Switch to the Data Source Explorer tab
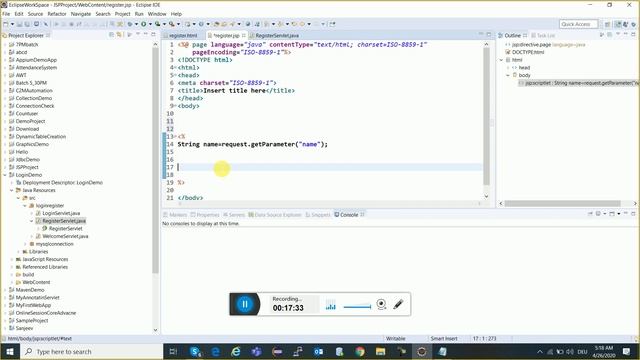This screenshot has height=360, width=640. click(278, 215)
